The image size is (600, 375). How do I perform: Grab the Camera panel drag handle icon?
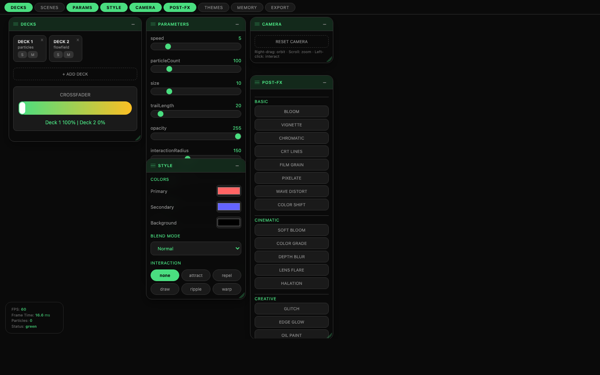[257, 24]
